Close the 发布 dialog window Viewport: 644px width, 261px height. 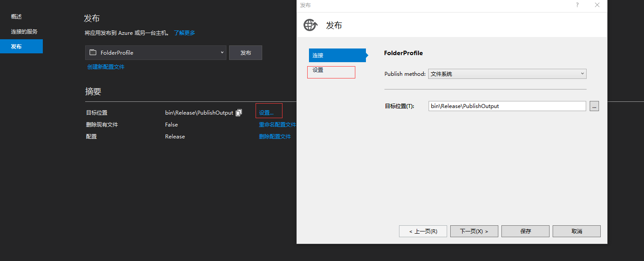(597, 5)
